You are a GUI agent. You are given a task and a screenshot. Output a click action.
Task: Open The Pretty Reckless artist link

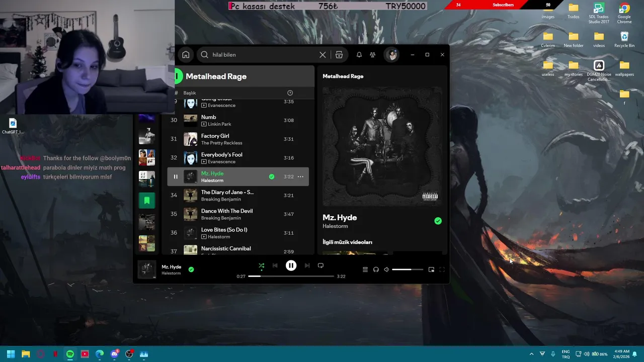(221, 143)
